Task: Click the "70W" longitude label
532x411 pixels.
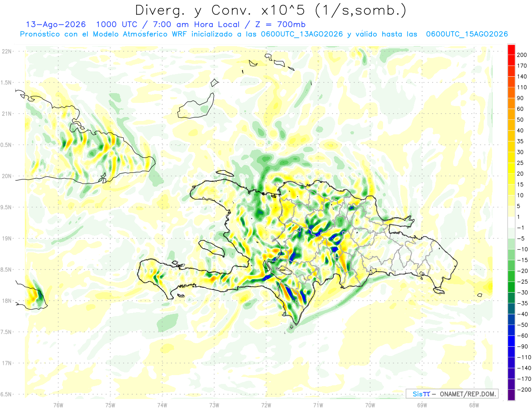Action: (x=370, y=405)
